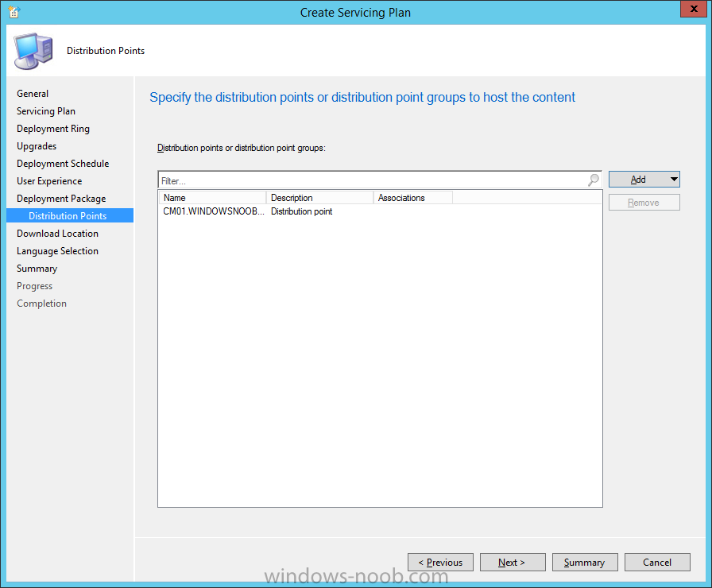Close the Create Servicing Plan window
Screen dimensions: 712x588
[x=694, y=9]
